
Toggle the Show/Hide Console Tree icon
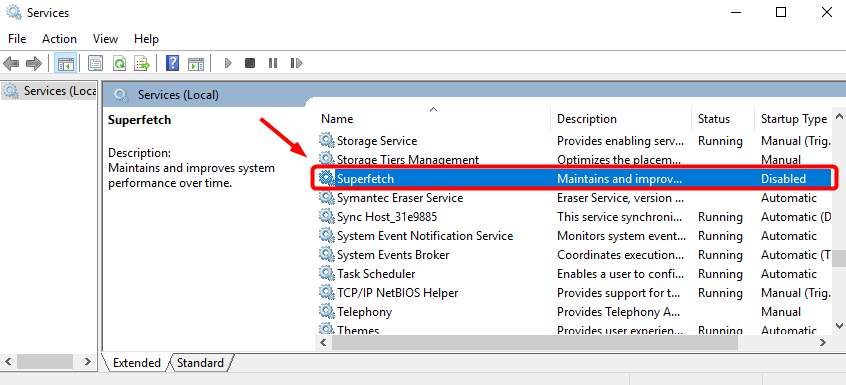tap(66, 64)
